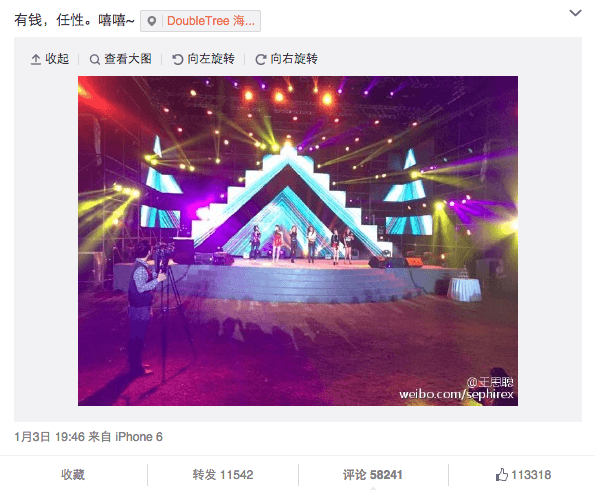Click the collapse upload-arrow icon
The image size is (595, 490).
click(36, 60)
